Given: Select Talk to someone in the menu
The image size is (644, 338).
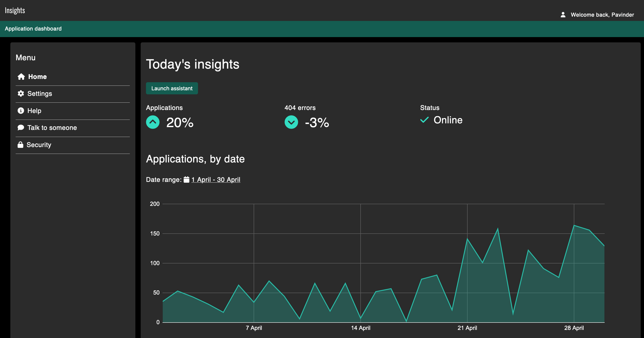Looking at the screenshot, I should tap(52, 127).
